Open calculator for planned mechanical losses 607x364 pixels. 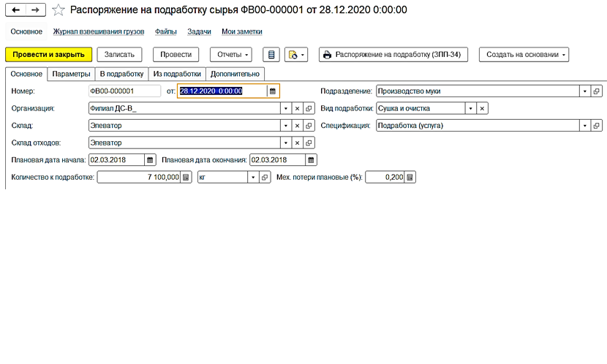[x=410, y=177]
